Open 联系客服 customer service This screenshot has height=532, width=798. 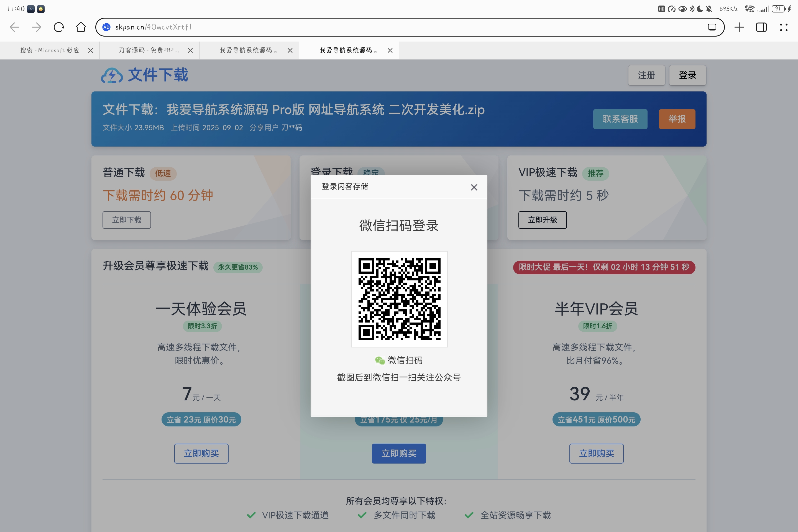[620, 119]
